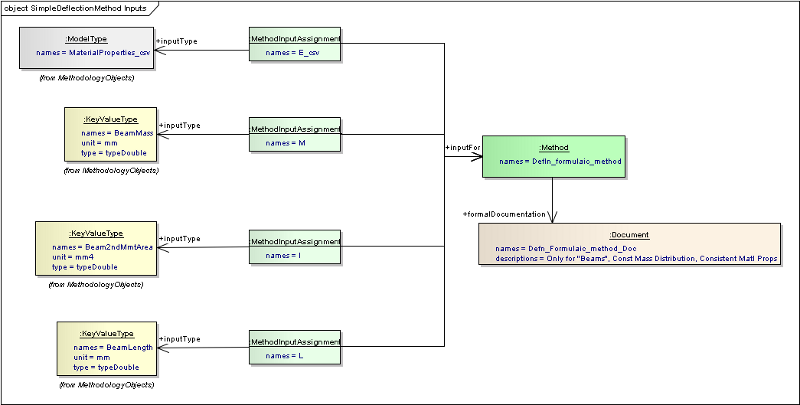Viewport: 800px width, 405px height.
Task: Select MethodInputAssignment with names = I
Action: 294,248
